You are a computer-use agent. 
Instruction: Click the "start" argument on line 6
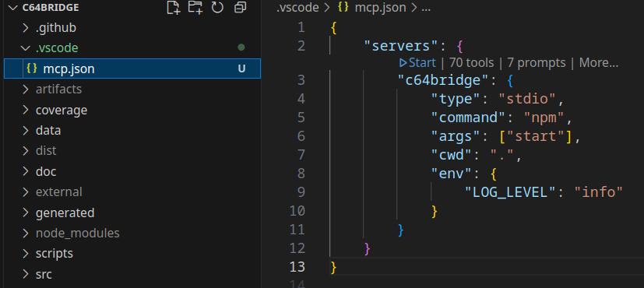point(536,136)
